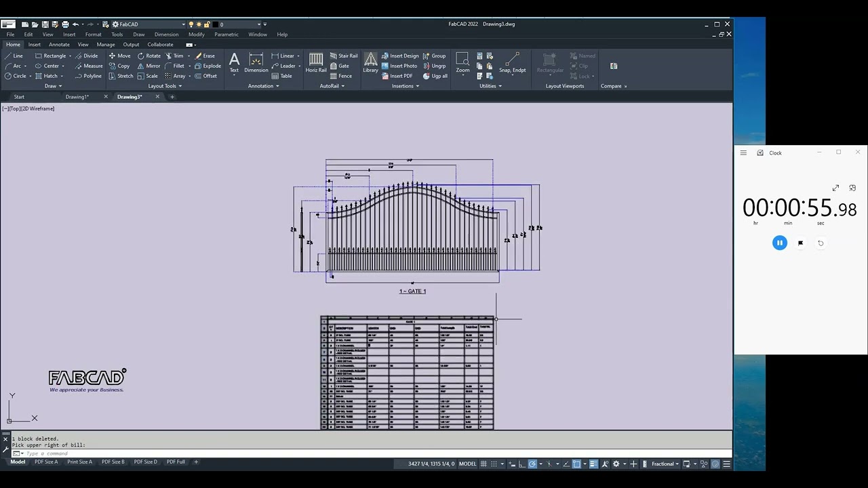868x488 pixels.
Task: Start the Gate AutoRail tool
Action: pos(340,66)
